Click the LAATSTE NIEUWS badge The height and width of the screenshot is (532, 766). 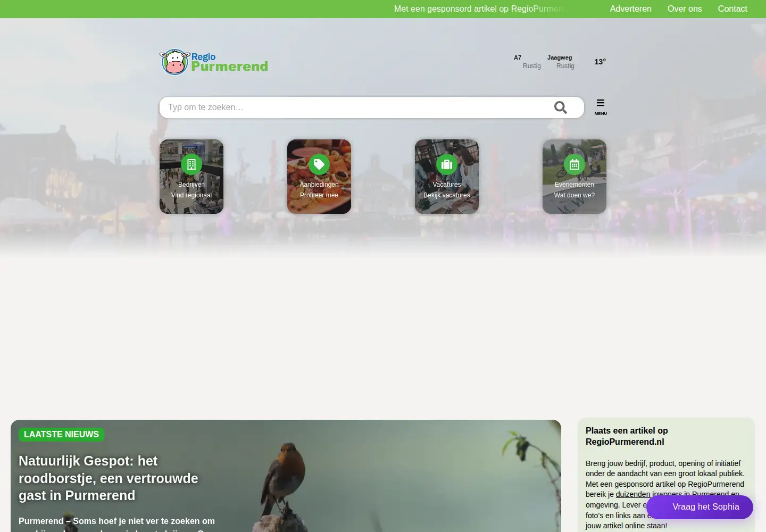point(61,435)
